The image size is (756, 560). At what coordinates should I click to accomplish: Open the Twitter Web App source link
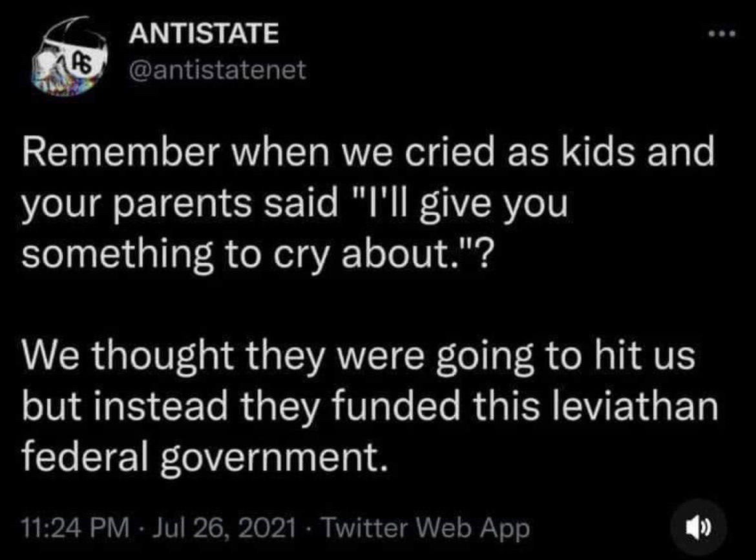pyautogui.click(x=425, y=528)
